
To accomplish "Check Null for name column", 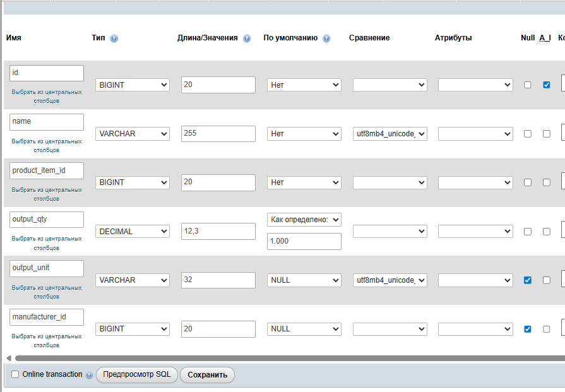I will click(x=528, y=134).
